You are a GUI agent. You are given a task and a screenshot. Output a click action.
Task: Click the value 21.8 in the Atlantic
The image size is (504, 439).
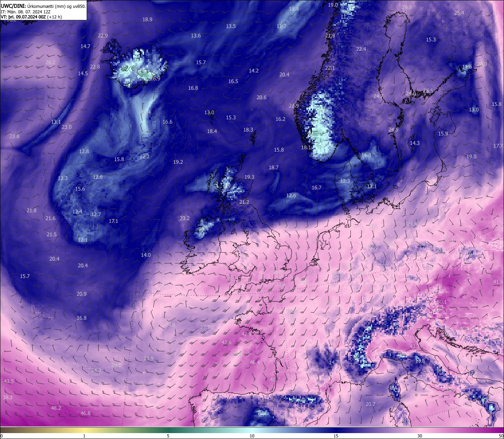(x=31, y=210)
